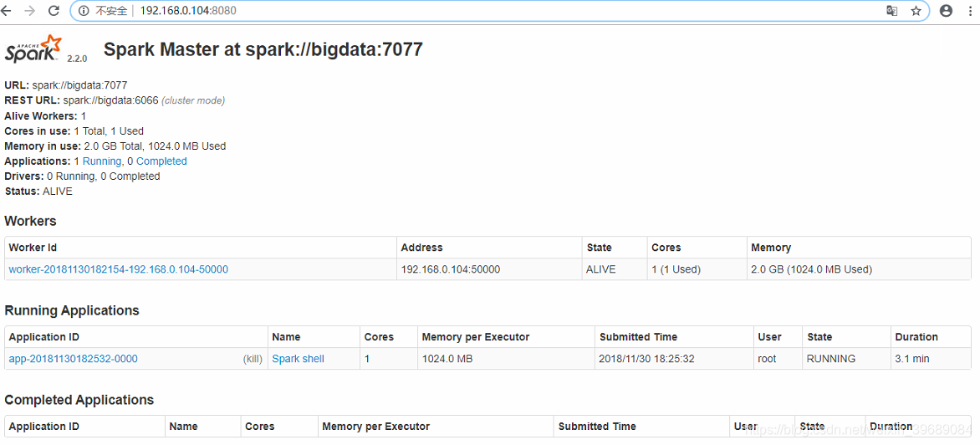Bookmark this page with the star icon
980x445 pixels.
916,11
